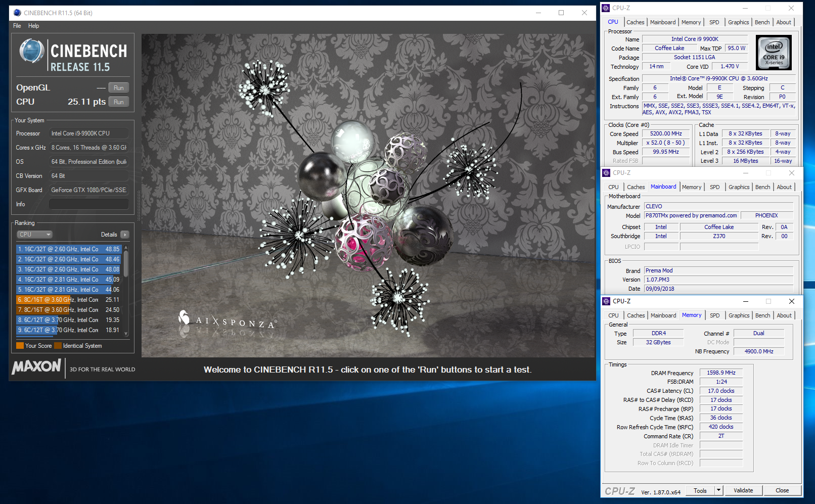
Task: Click the DRAM Frequency value 1598.9 MHz
Action: 721,373
